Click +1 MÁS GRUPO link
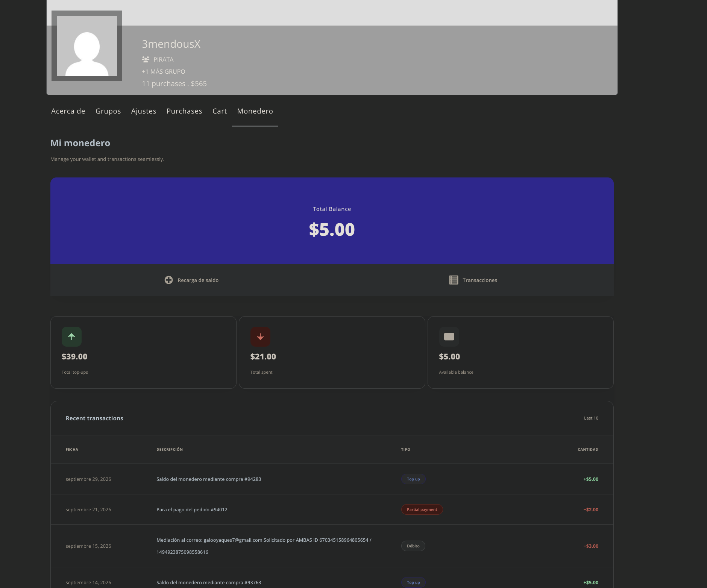The height and width of the screenshot is (588, 707). [x=163, y=71]
